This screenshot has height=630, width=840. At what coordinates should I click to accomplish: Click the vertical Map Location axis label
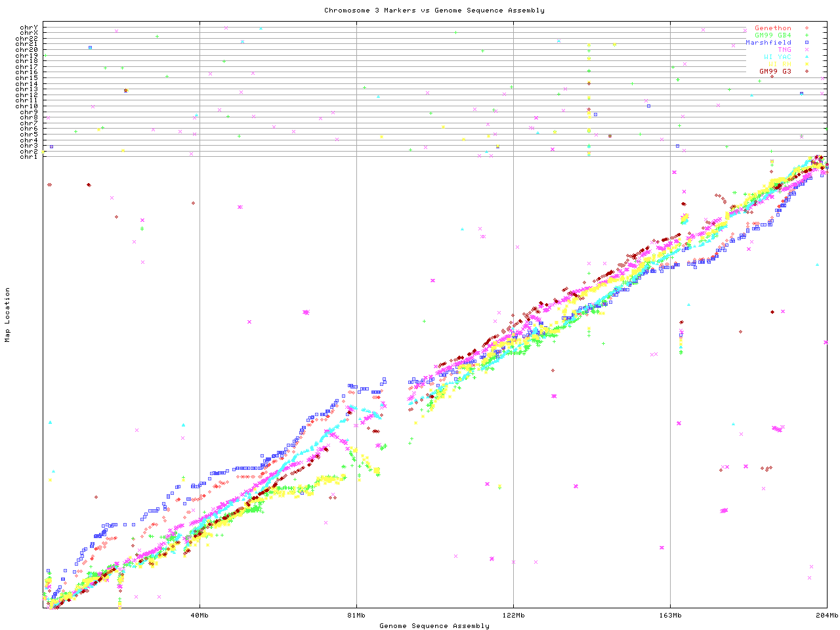pos(8,315)
